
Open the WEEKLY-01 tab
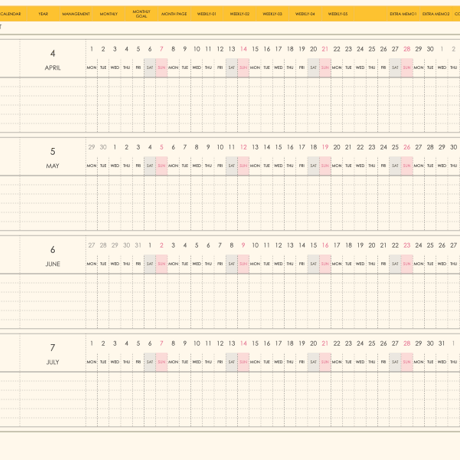(207, 14)
